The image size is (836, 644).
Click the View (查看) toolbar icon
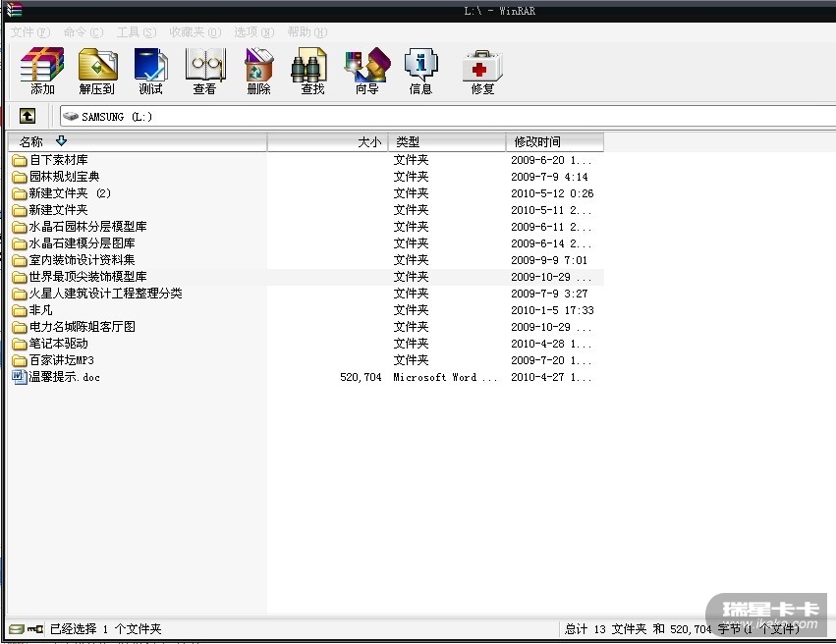[x=205, y=71]
